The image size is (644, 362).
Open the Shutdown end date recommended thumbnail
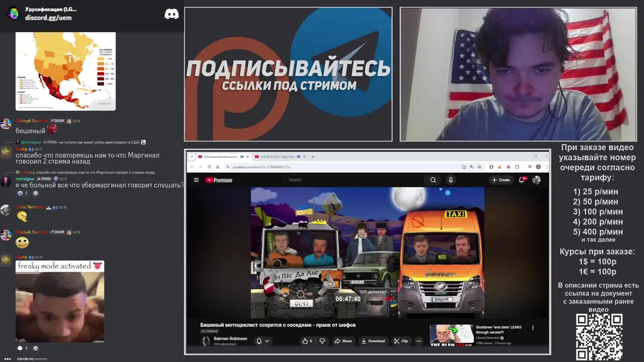[x=451, y=335]
